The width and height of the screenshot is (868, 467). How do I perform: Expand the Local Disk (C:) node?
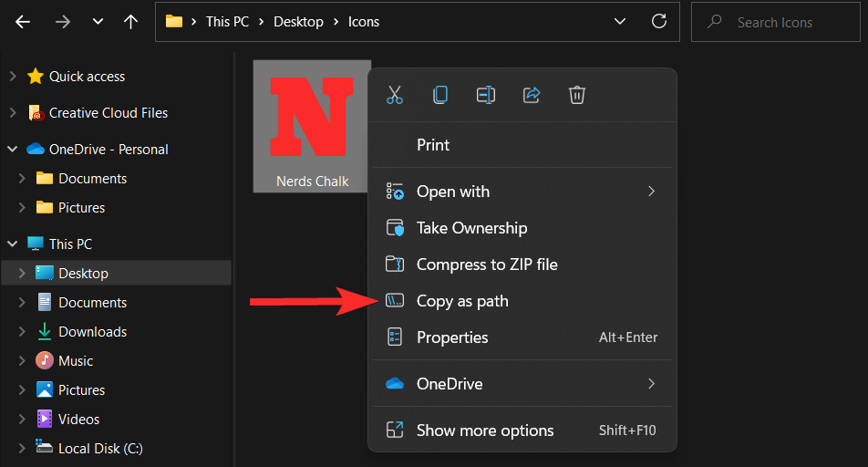click(x=22, y=449)
